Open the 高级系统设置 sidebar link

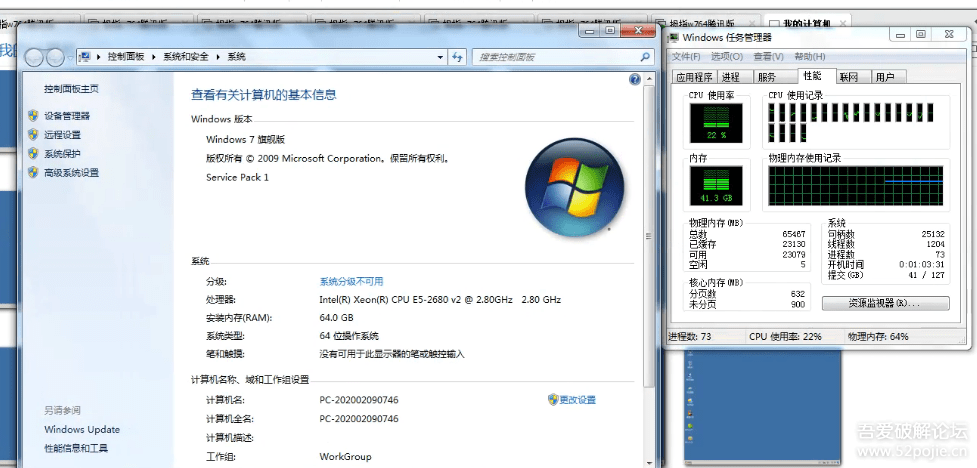pos(72,173)
